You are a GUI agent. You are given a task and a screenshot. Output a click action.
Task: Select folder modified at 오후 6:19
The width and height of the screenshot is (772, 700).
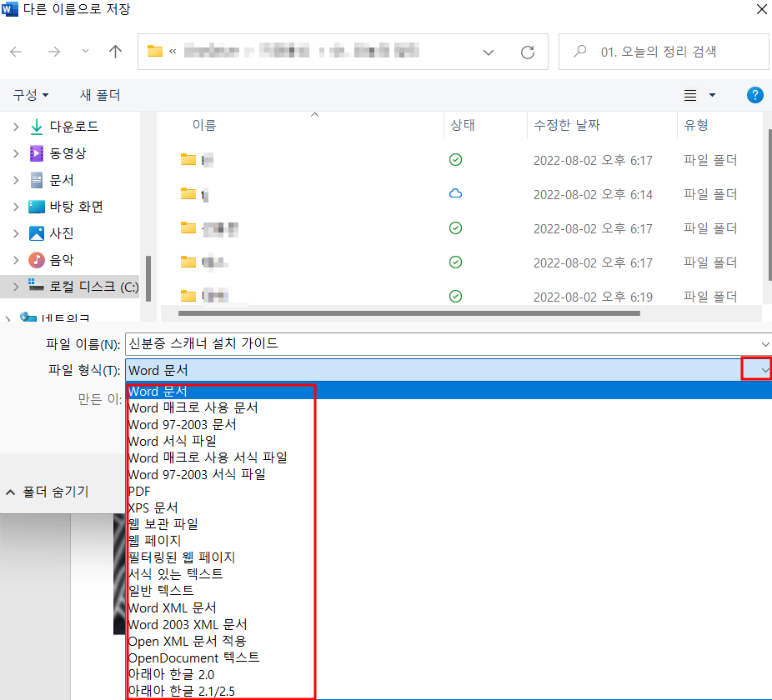(460, 297)
